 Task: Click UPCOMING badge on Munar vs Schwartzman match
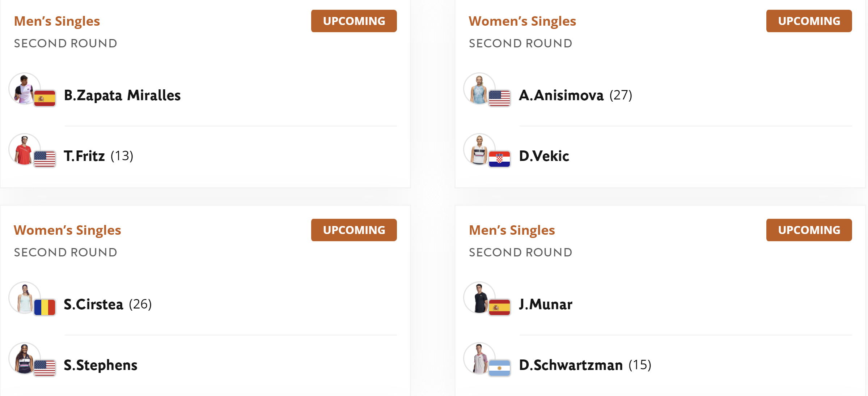809,230
